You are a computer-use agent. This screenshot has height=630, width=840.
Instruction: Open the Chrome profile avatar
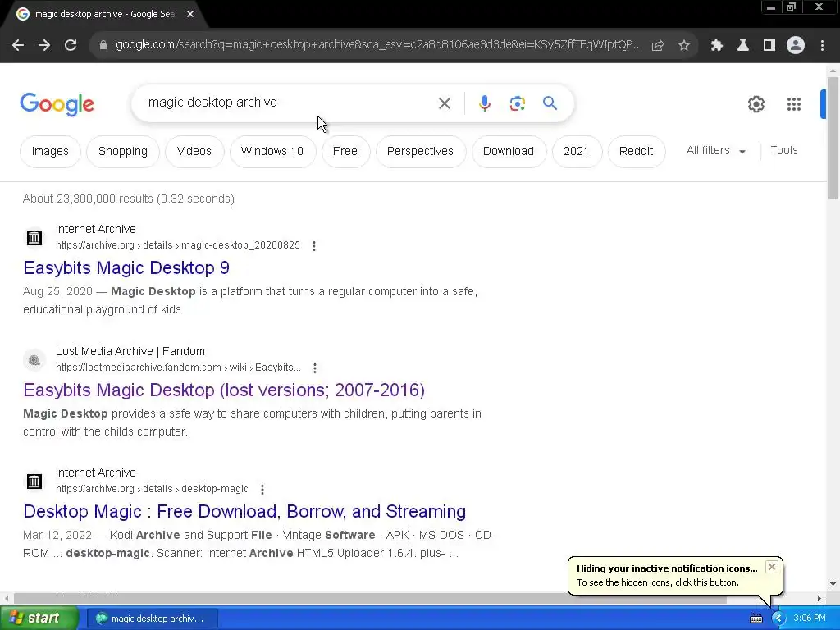(796, 46)
